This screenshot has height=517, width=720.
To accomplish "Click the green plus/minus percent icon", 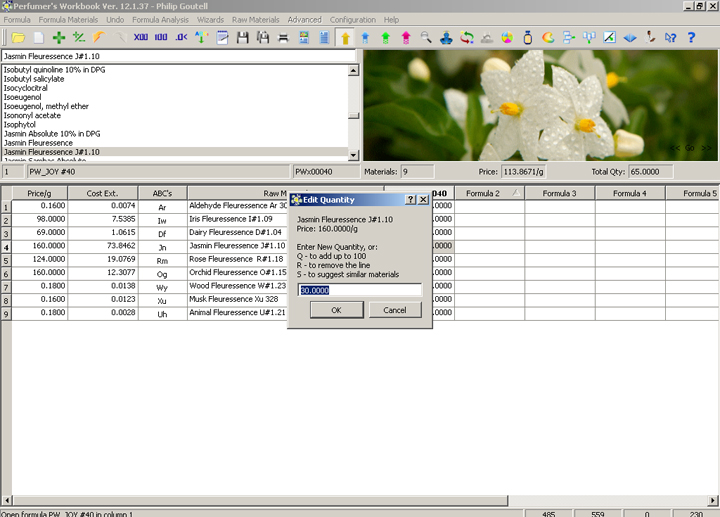I will click(79, 38).
